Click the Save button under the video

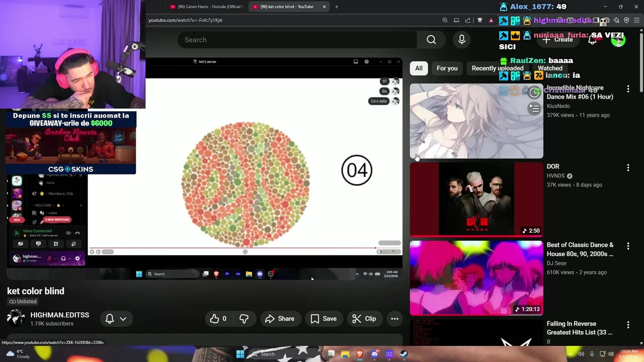324,319
